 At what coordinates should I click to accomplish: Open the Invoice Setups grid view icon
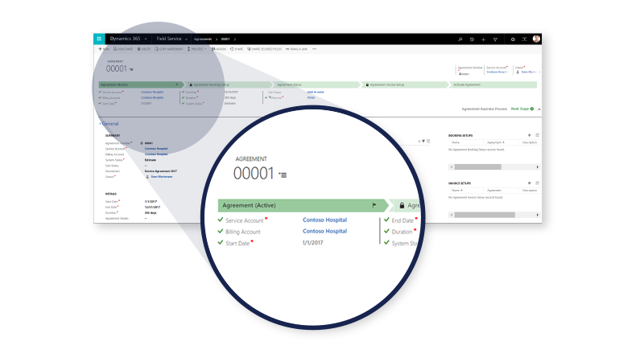pos(537,183)
